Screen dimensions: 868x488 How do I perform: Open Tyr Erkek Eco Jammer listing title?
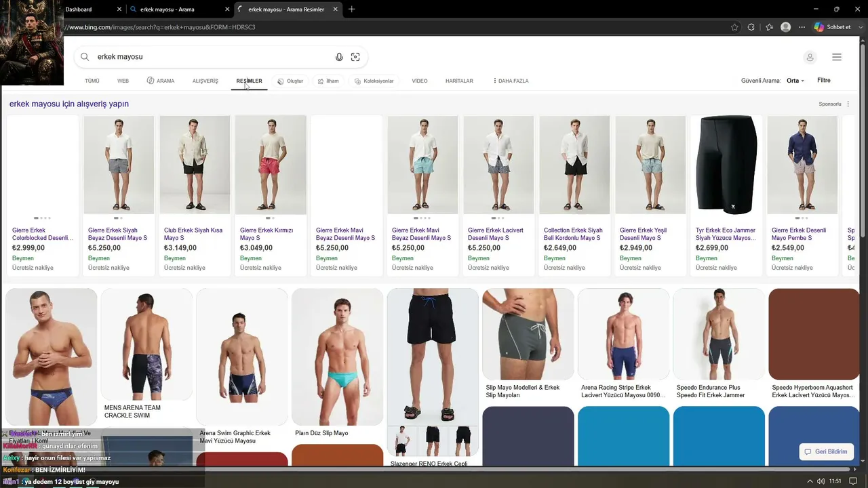pyautogui.click(x=724, y=234)
